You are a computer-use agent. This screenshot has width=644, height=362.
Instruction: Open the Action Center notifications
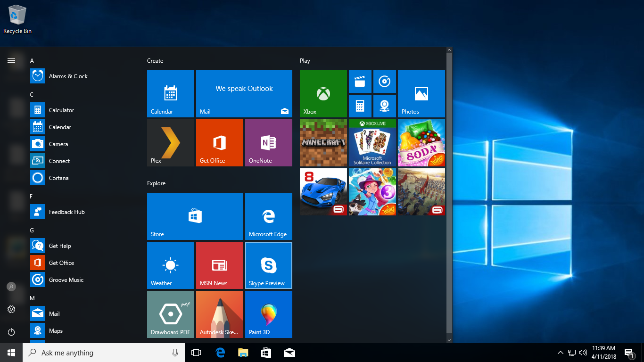[x=629, y=353]
